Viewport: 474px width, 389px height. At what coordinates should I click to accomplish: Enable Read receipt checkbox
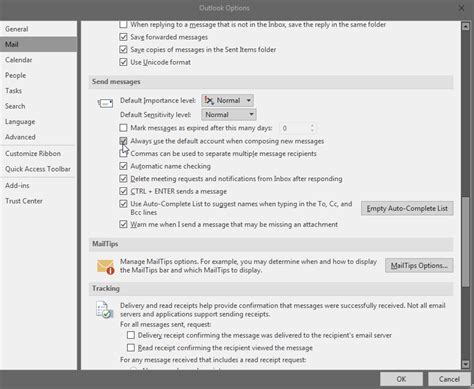[131, 348]
